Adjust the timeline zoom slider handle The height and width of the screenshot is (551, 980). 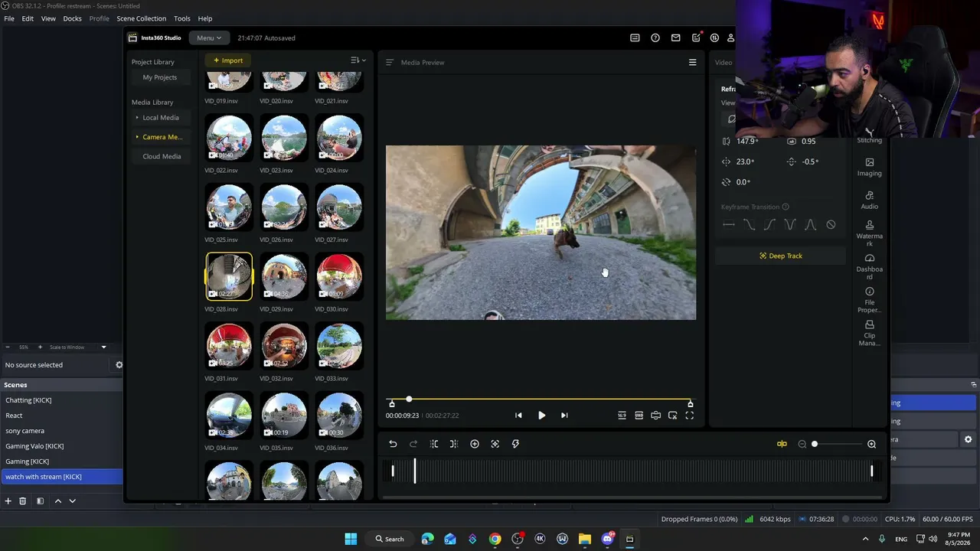(x=815, y=444)
